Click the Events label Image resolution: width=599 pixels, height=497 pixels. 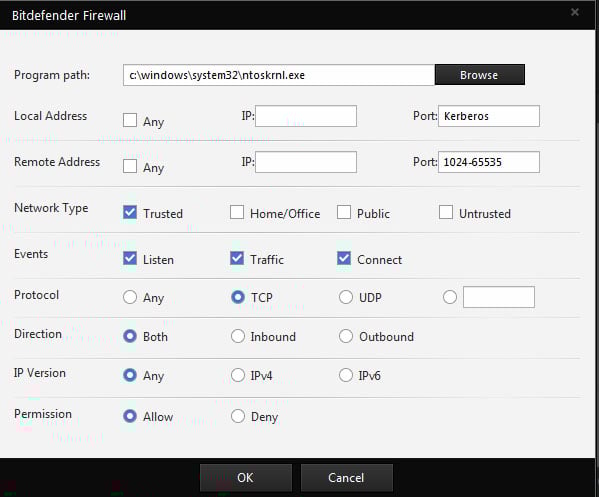click(31, 254)
